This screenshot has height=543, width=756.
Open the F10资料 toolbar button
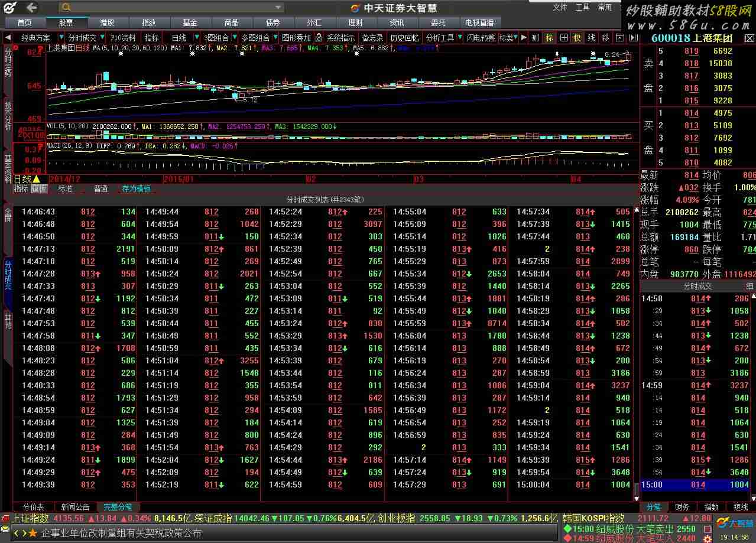(x=123, y=38)
